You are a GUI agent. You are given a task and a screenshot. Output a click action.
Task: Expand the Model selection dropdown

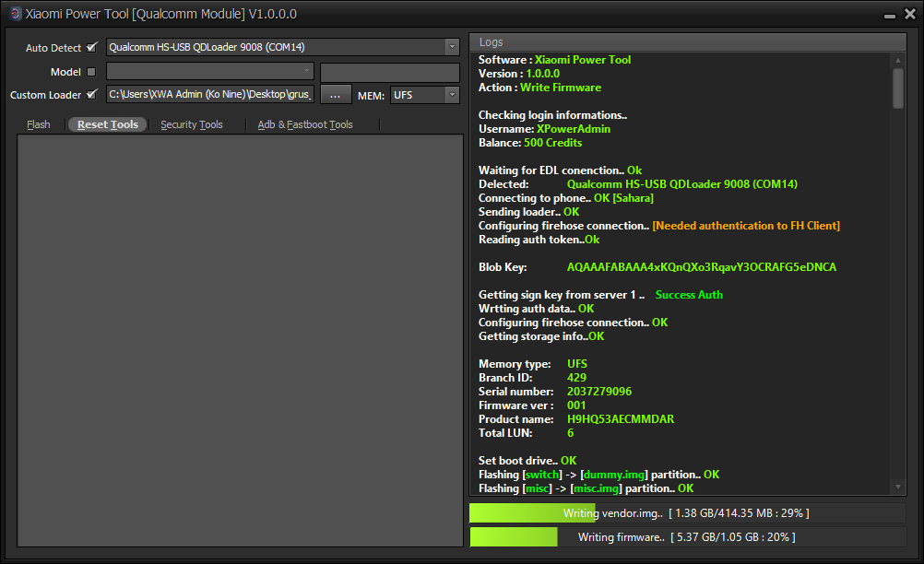pos(307,72)
